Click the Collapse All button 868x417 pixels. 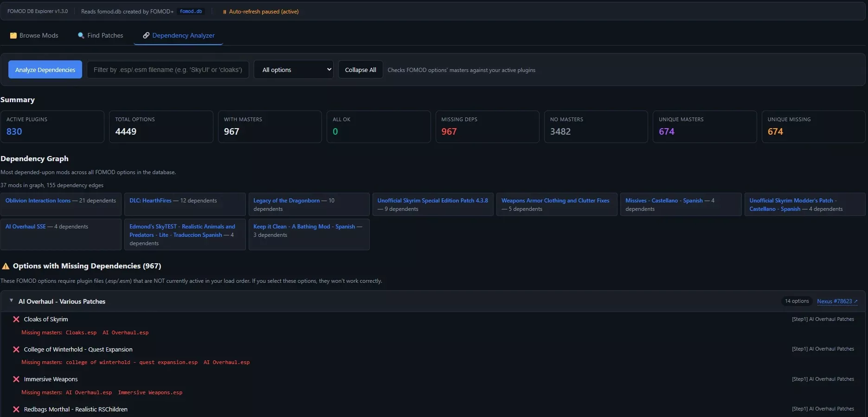click(360, 70)
